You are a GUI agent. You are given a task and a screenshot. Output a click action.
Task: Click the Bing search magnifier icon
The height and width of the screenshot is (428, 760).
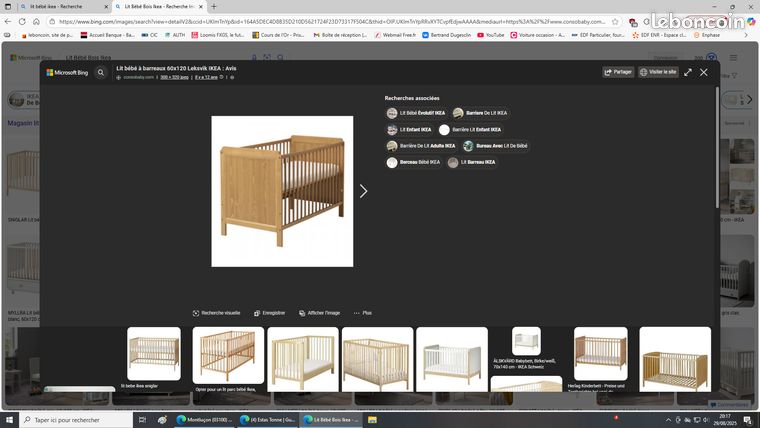click(100, 73)
